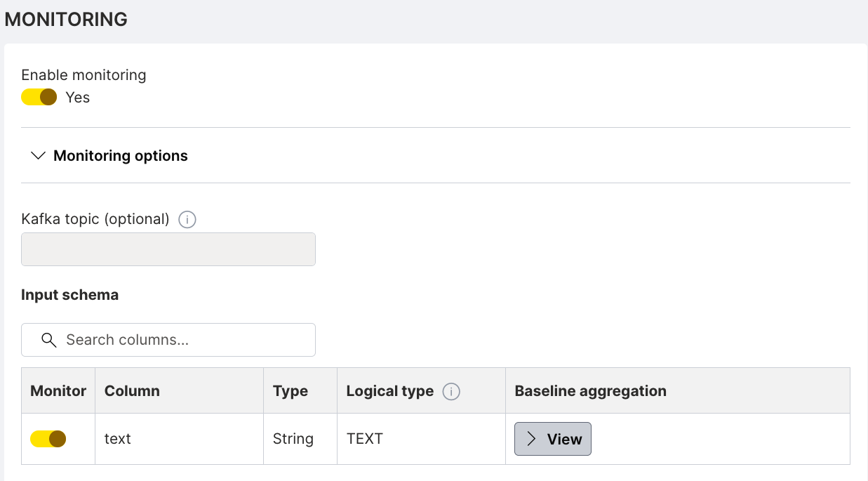Click the circled-i tooltip icon in the table header
868x481 pixels.
tap(452, 392)
